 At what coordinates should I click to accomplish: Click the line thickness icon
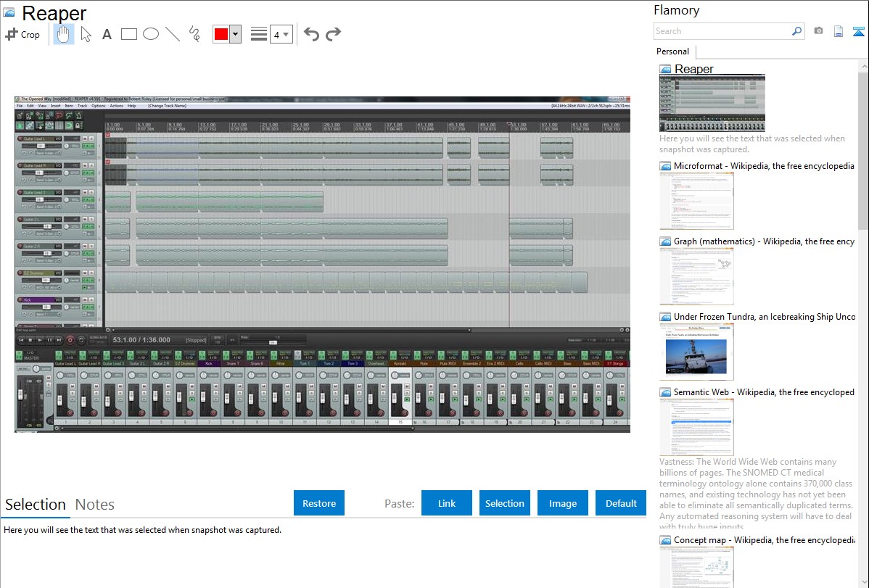(x=259, y=34)
